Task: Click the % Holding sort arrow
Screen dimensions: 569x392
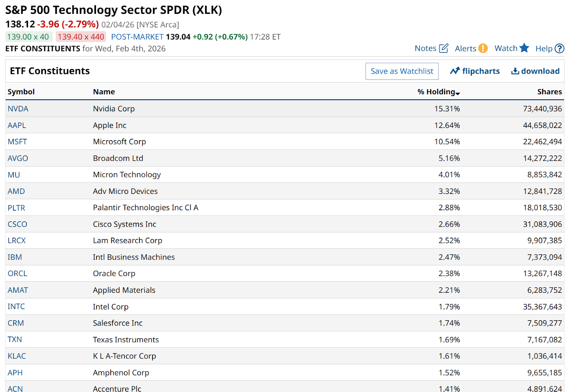Action: coord(458,93)
